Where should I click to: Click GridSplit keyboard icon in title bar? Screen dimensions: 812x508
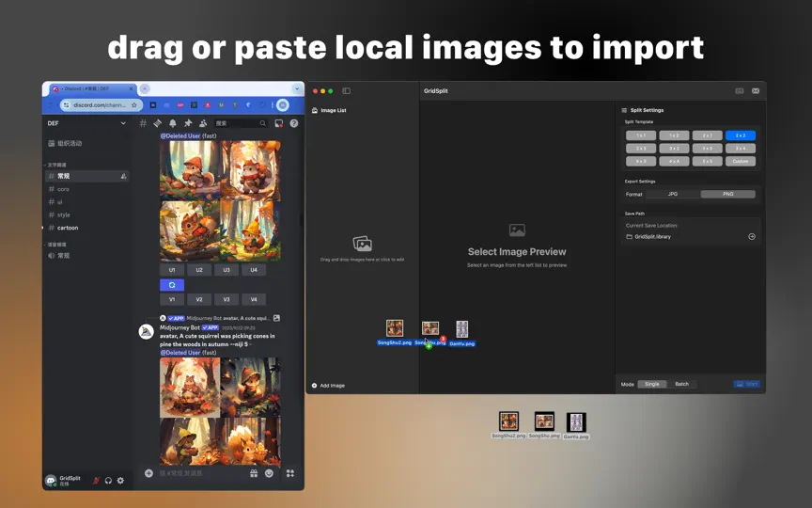click(x=740, y=90)
